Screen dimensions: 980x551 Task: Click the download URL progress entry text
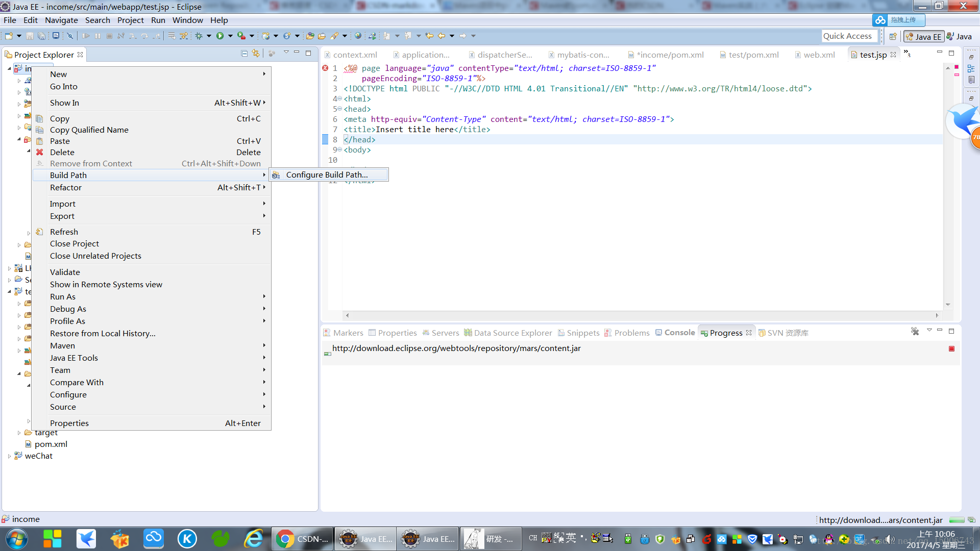(x=456, y=348)
